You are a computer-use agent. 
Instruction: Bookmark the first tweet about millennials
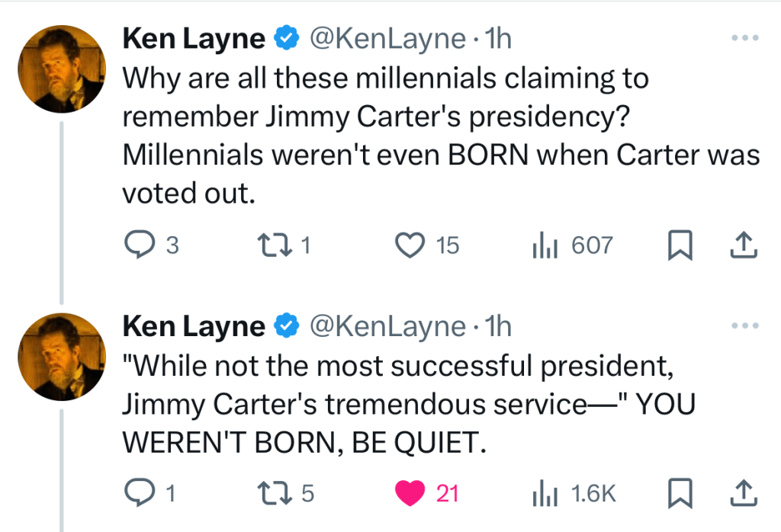[x=679, y=245]
